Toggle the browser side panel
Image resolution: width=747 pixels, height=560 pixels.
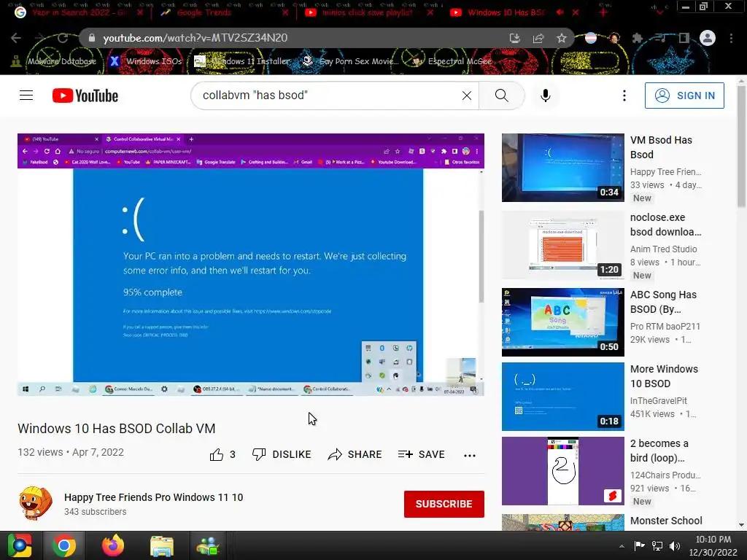[684, 38]
